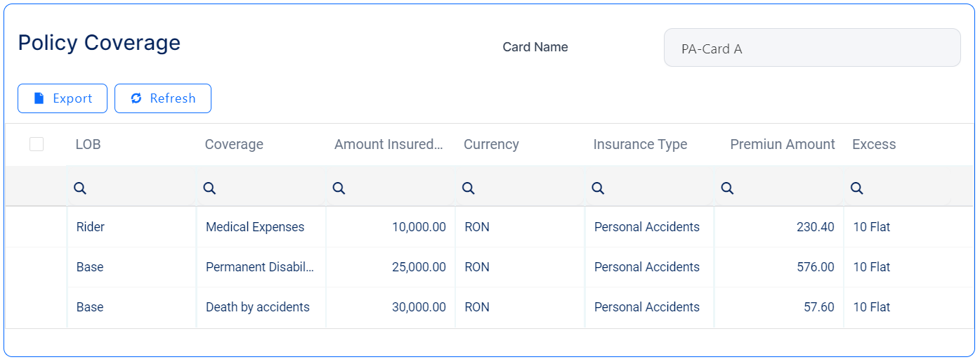
Task: Click the search icon under Currency column
Action: click(x=468, y=188)
